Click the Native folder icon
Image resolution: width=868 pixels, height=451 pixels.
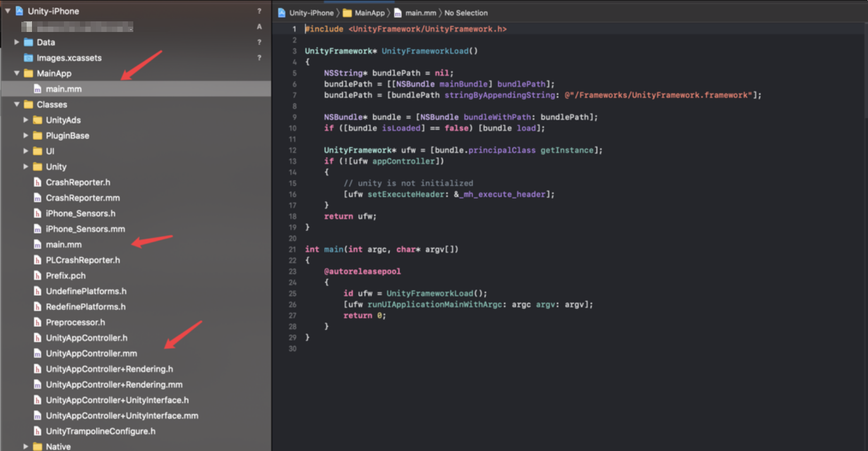[x=37, y=446]
